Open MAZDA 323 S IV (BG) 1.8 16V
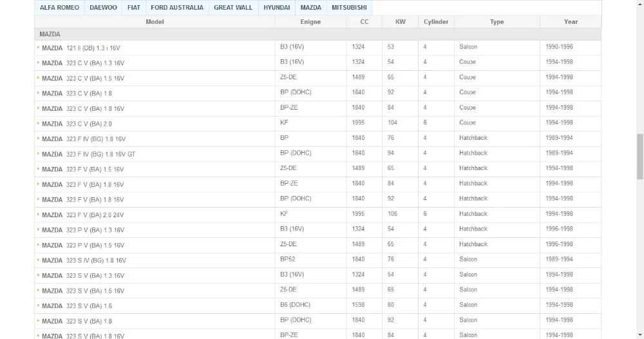The width and height of the screenshot is (644, 339). pyautogui.click(x=84, y=260)
